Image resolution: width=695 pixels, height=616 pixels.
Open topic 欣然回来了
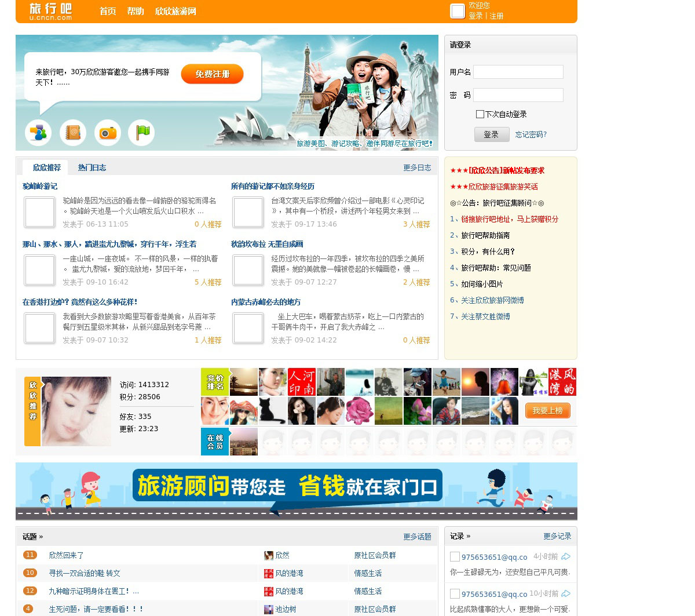[x=66, y=555]
